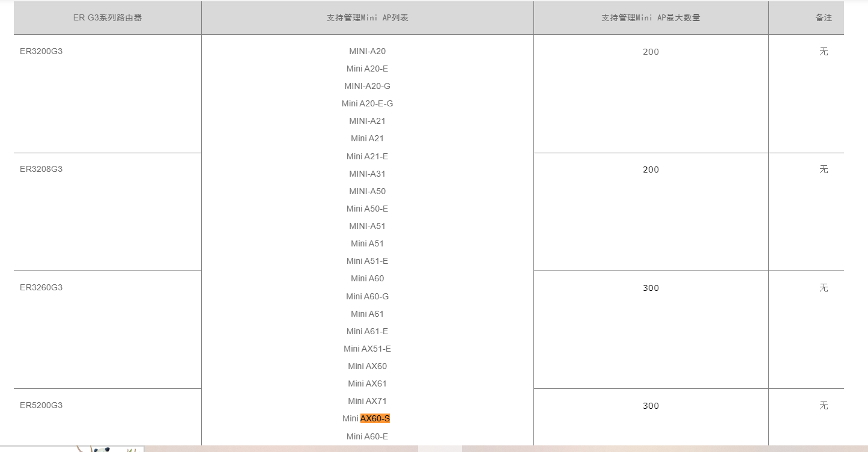Viewport: 868px width, 452px height.
Task: Click the 'Mini A21-E' list entry
Action: pos(368,156)
